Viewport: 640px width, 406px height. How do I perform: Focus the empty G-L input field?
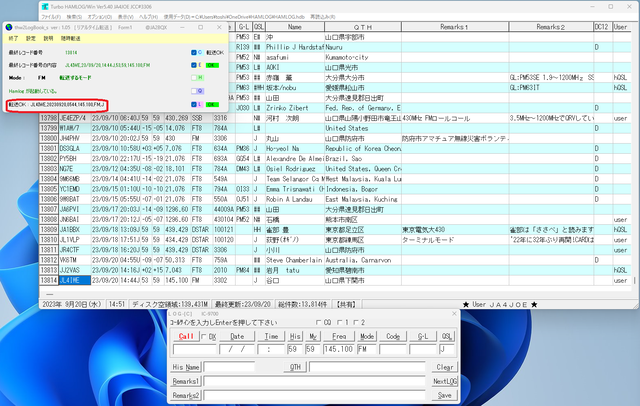point(423,349)
